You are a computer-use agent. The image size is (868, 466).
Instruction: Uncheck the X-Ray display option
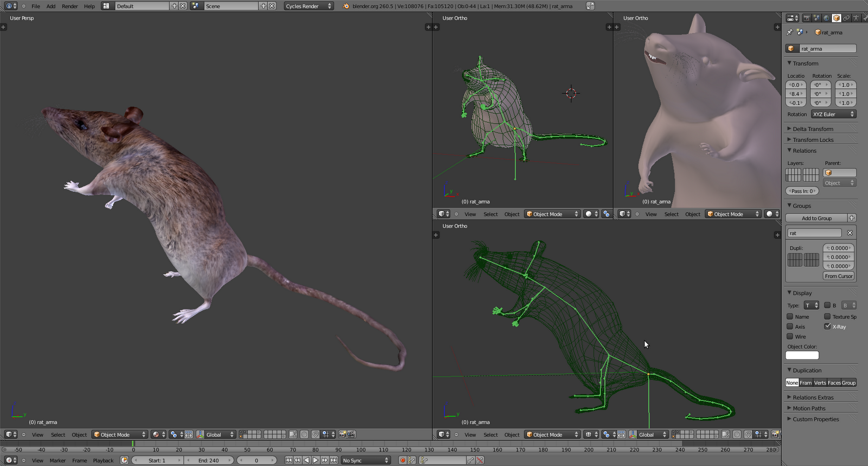[x=827, y=327]
